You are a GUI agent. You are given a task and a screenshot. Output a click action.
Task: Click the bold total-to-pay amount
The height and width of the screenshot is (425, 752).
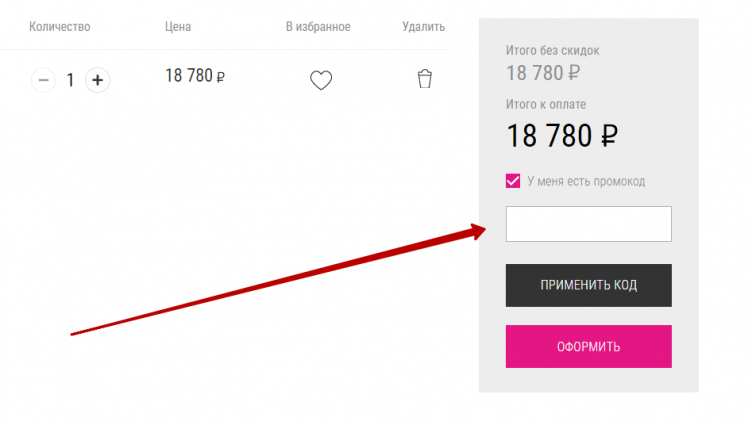(x=562, y=136)
